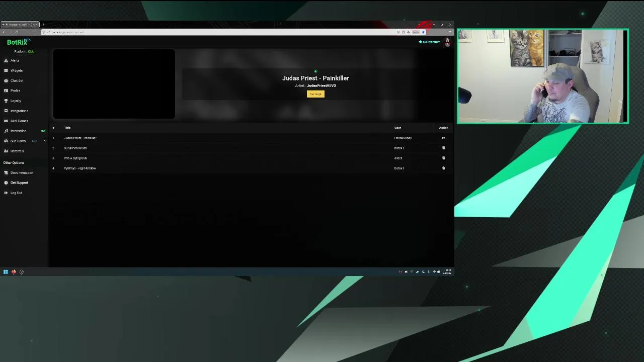
Task: Open the Interaction sidebar entry
Action: tap(19, 131)
